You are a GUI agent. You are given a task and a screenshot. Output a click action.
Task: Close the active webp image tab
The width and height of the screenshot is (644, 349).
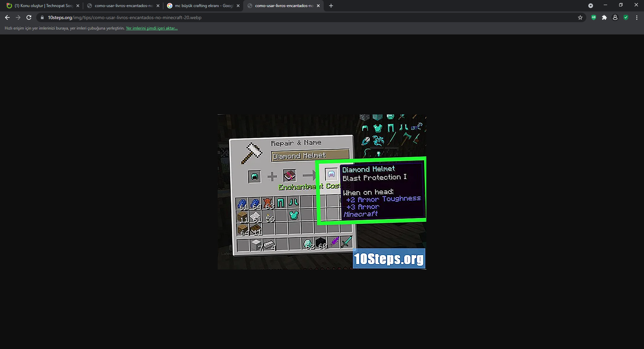tap(318, 6)
